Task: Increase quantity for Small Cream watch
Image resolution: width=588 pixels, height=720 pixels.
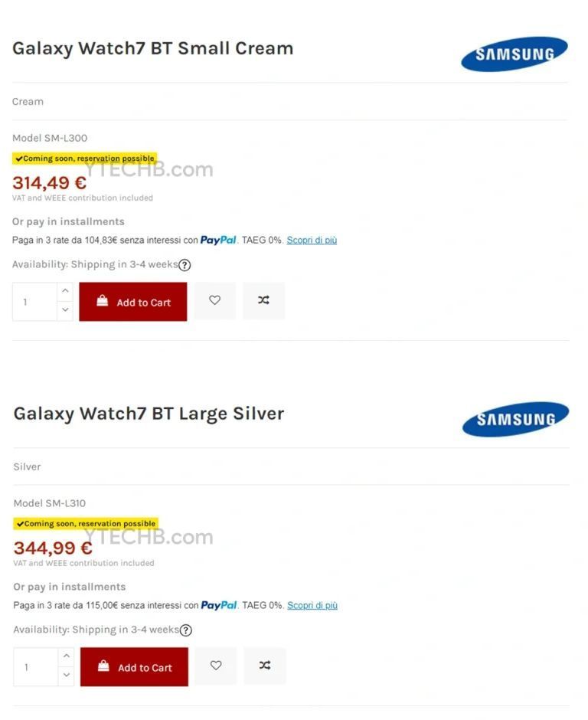Action: coord(65,292)
